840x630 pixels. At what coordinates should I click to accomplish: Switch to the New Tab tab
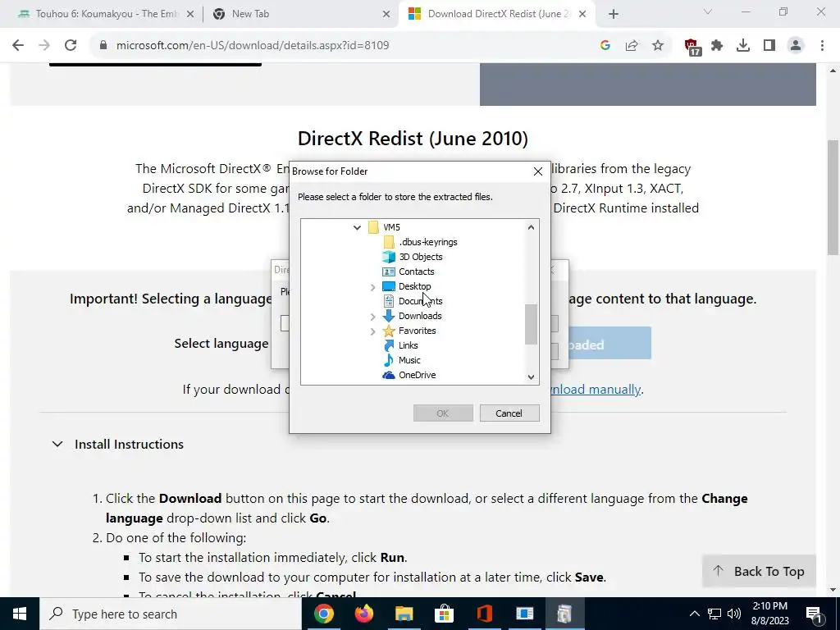[300, 14]
